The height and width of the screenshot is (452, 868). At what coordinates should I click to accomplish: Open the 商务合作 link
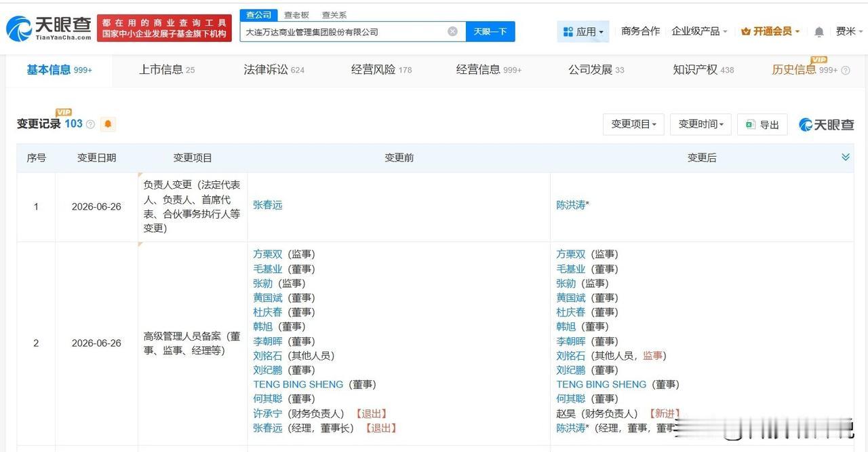tap(640, 31)
